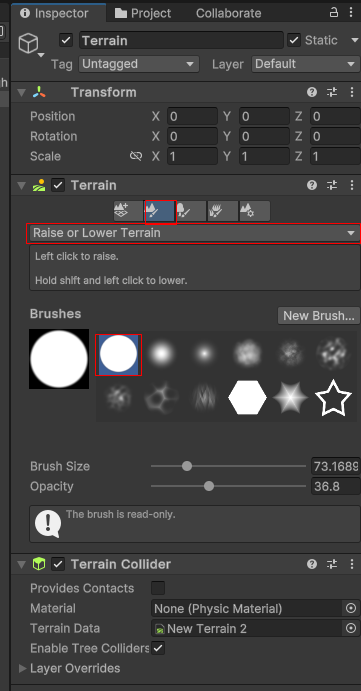Image resolution: width=361 pixels, height=691 pixels.
Task: Open Raise or Lower Terrain dropdown
Action: [x=194, y=233]
